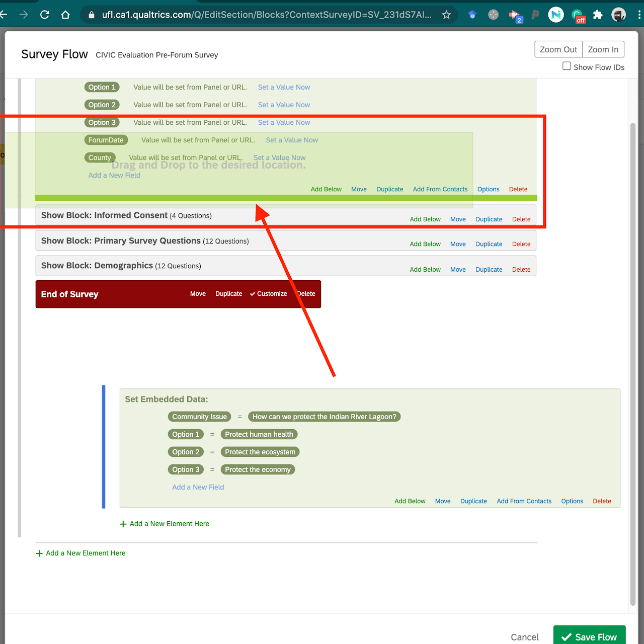Duplicate the Primary Survey Questions block
The width and height of the screenshot is (644, 644).
pos(489,244)
